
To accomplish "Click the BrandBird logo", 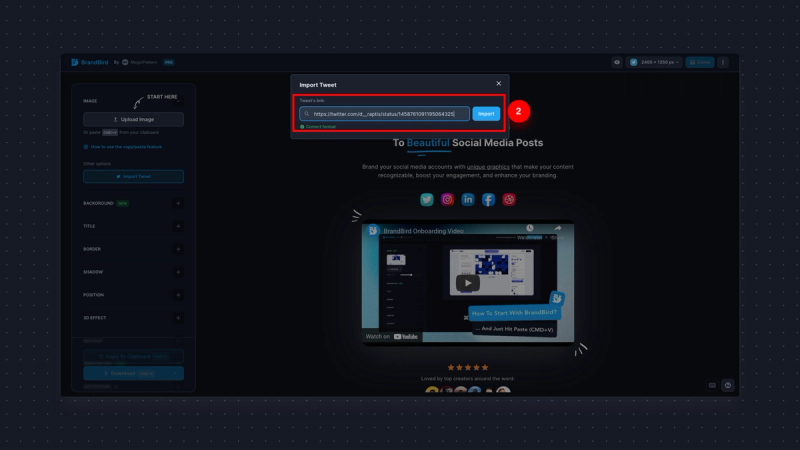I will pyautogui.click(x=90, y=62).
